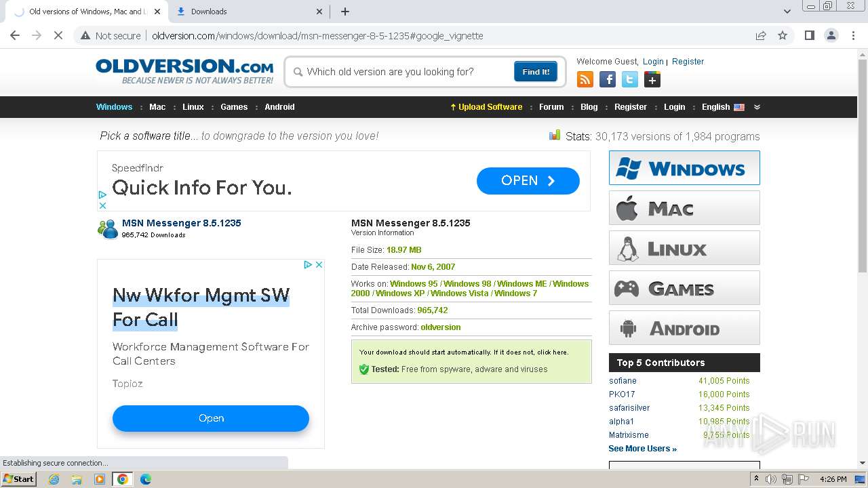The image size is (868, 488).
Task: Open the Chrome profile icon
Action: point(831,35)
